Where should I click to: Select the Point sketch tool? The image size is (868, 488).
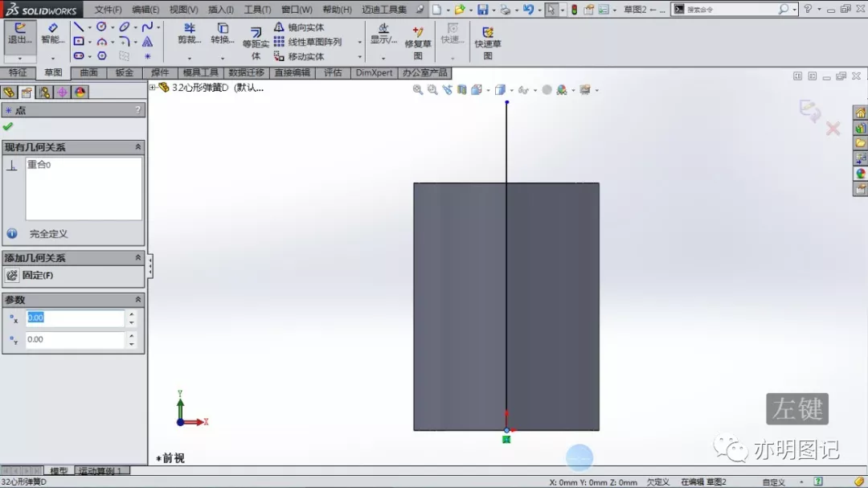(147, 56)
